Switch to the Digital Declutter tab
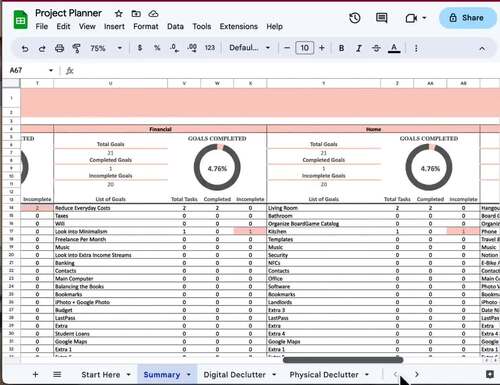Viewport: 500px width, 385px height. pos(234,375)
